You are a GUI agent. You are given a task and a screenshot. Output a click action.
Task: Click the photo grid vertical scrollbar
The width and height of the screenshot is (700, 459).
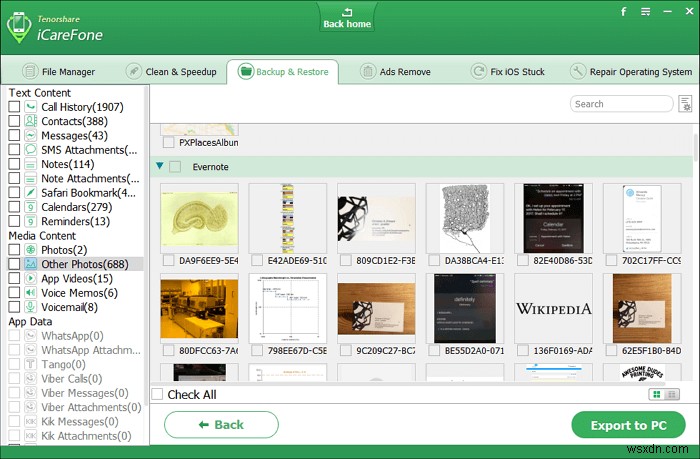[x=696, y=147]
